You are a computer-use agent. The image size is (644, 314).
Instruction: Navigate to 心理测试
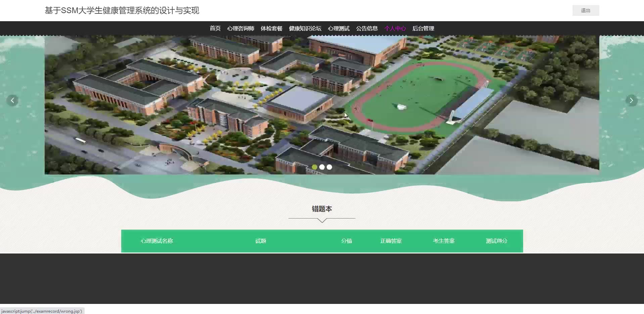[x=339, y=29]
